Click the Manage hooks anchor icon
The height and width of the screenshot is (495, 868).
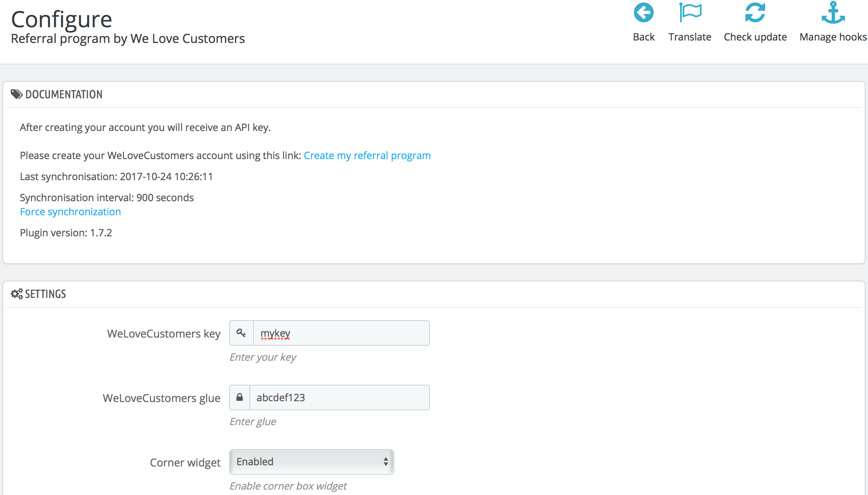[833, 12]
